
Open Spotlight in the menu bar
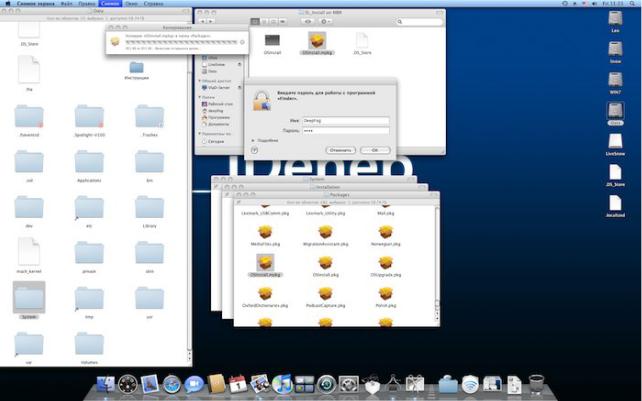(633, 3)
